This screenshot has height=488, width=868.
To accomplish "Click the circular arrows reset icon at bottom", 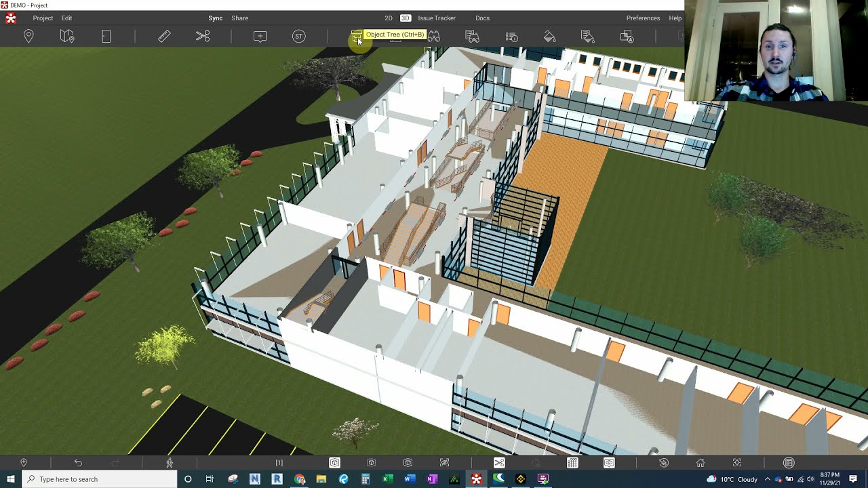I will tap(664, 463).
